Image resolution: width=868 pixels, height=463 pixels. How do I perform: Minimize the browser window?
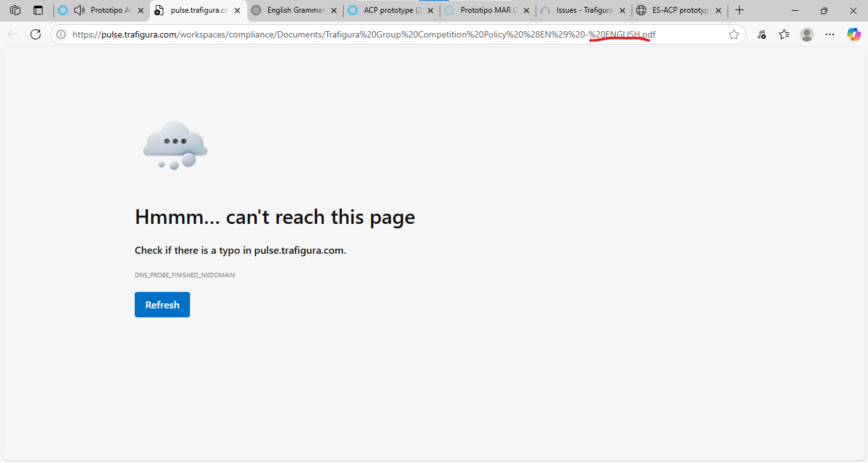(795, 10)
